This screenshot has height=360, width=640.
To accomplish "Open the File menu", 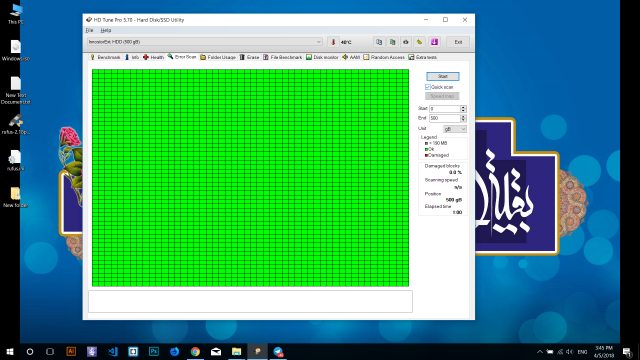I will pos(89,30).
